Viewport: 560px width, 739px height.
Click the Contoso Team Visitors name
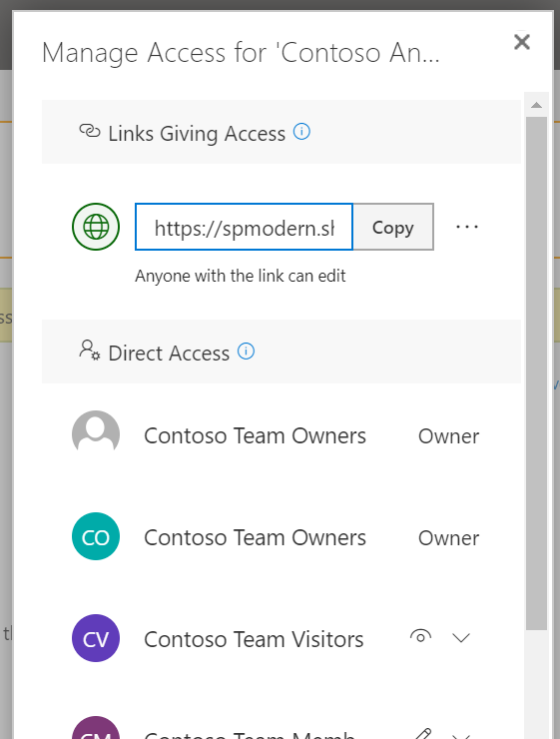254,639
